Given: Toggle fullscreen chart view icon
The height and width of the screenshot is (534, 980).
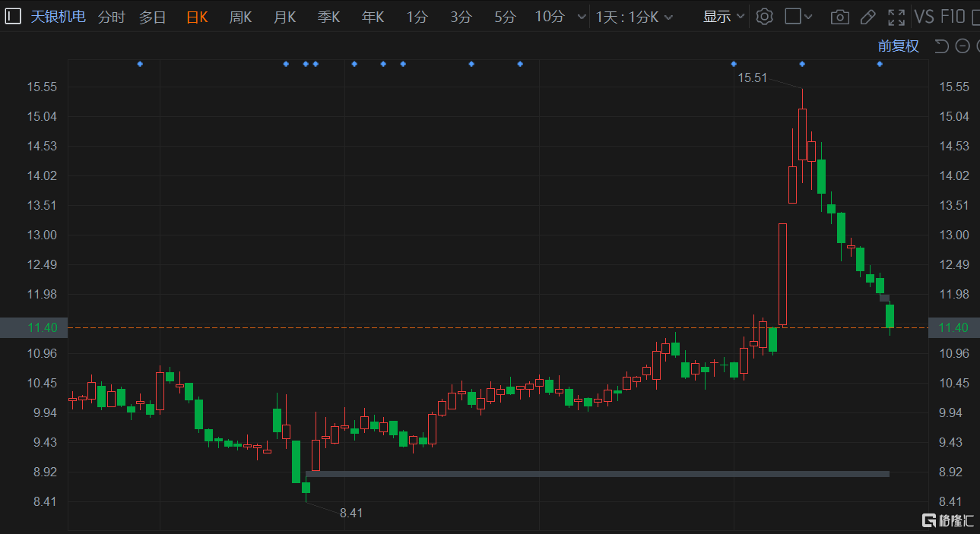Looking at the screenshot, I should coord(897,17).
